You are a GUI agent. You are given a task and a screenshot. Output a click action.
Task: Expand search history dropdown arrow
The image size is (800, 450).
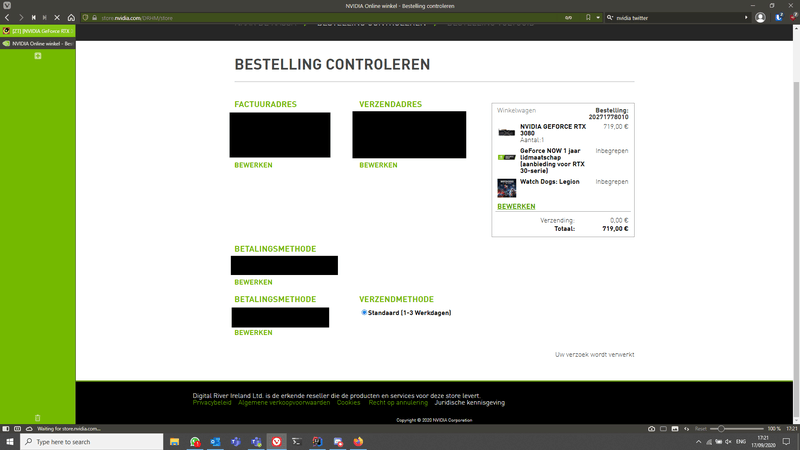746,18
